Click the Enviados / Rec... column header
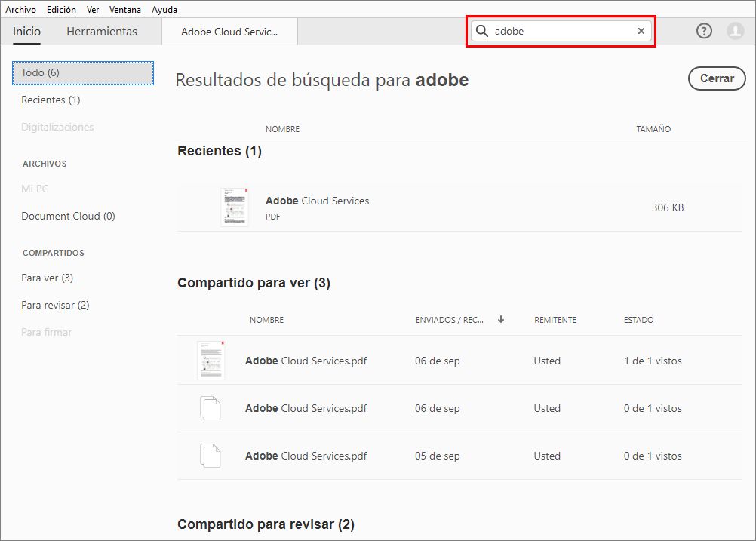The width and height of the screenshot is (756, 541). coord(450,320)
